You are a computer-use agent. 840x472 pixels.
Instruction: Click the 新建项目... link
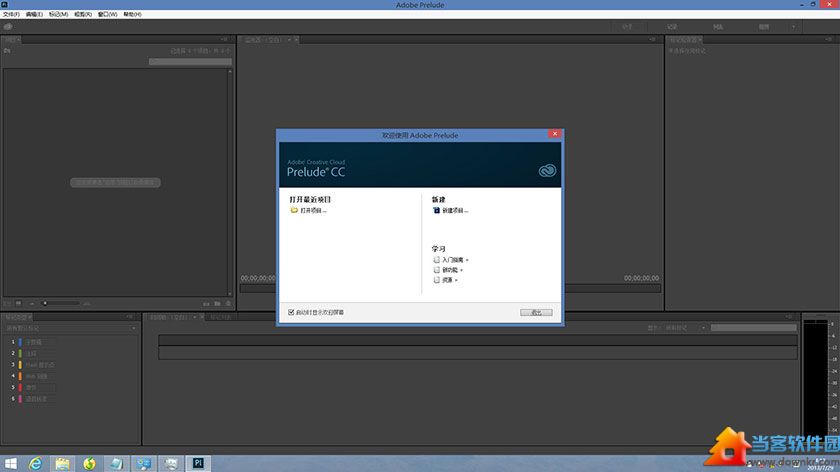455,211
